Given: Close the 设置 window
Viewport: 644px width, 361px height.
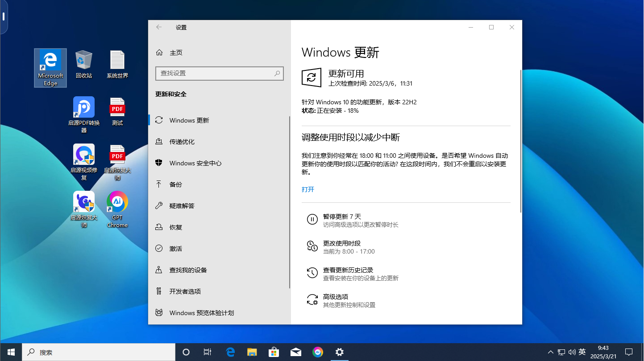Looking at the screenshot, I should coord(512,27).
